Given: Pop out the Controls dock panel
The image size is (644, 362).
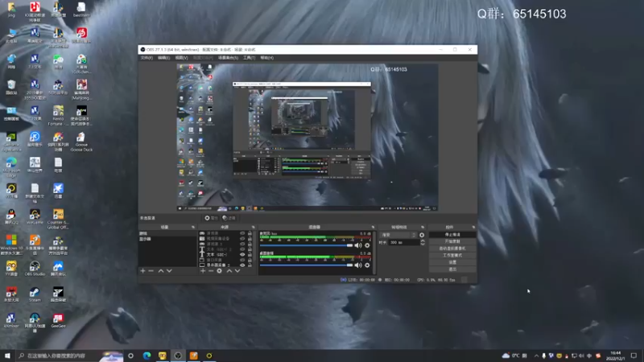Looking at the screenshot, I should pyautogui.click(x=473, y=227).
